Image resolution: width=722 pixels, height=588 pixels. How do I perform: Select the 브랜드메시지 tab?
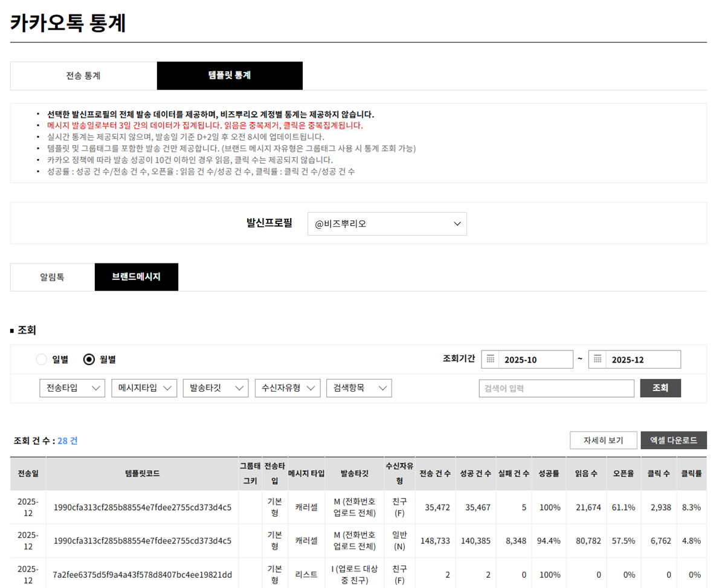pyautogui.click(x=137, y=277)
